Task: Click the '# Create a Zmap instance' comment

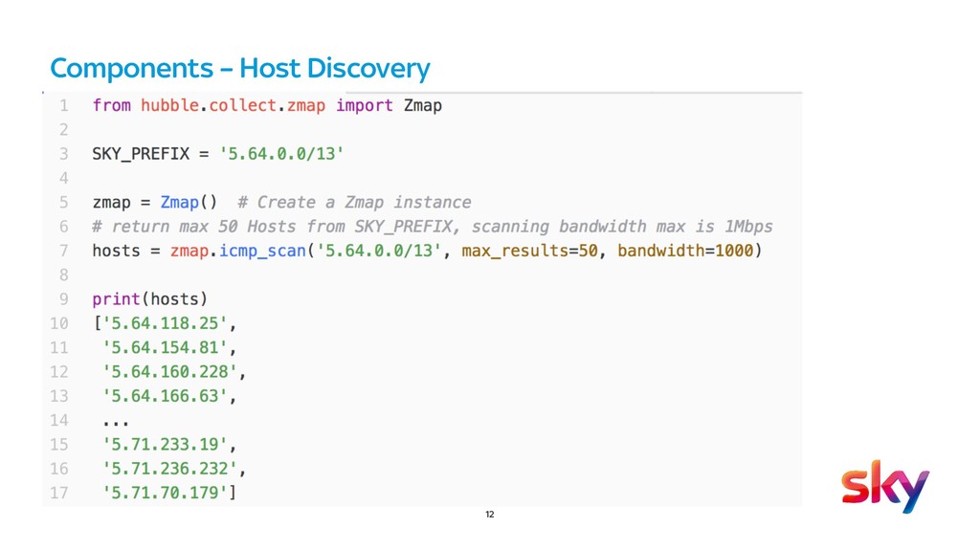Action: pos(354,203)
